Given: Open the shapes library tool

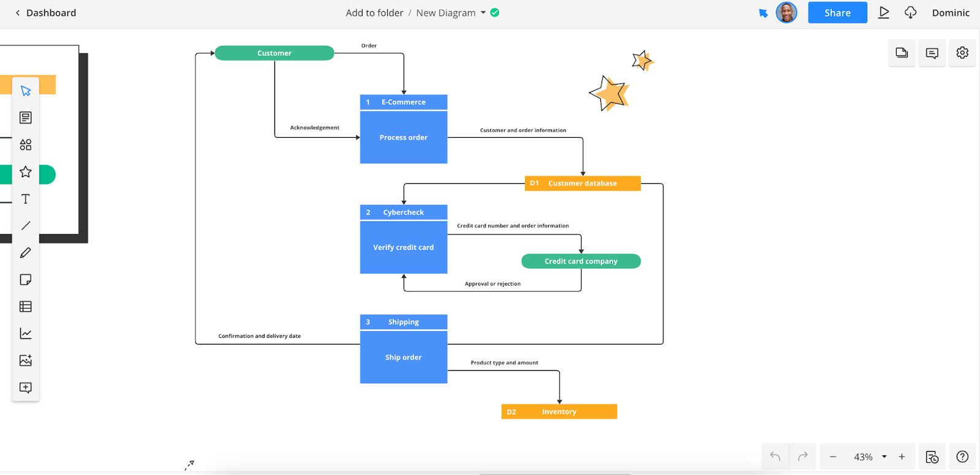Looking at the screenshot, I should [26, 145].
